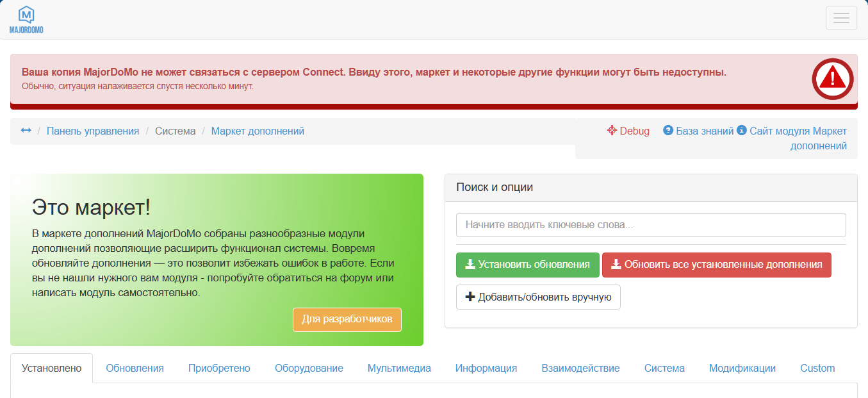Switch to the Взаимодействие tab
This screenshot has height=398, width=868.
580,368
